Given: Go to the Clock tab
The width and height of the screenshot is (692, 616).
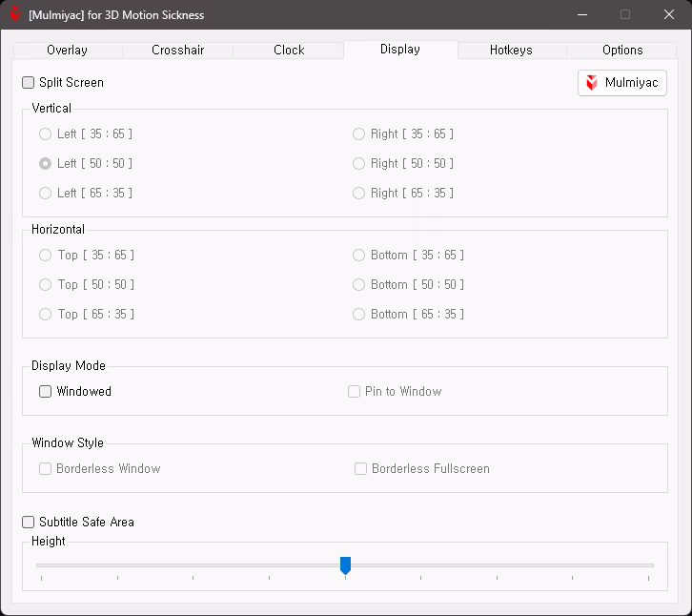Looking at the screenshot, I should pyautogui.click(x=289, y=50).
